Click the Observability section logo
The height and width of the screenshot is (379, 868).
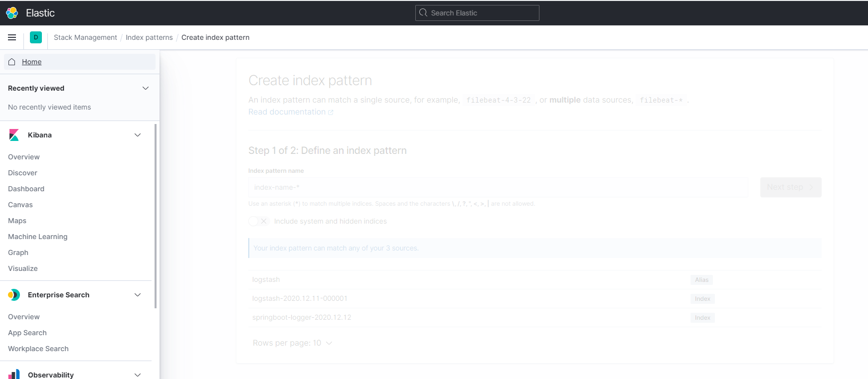[x=14, y=375]
